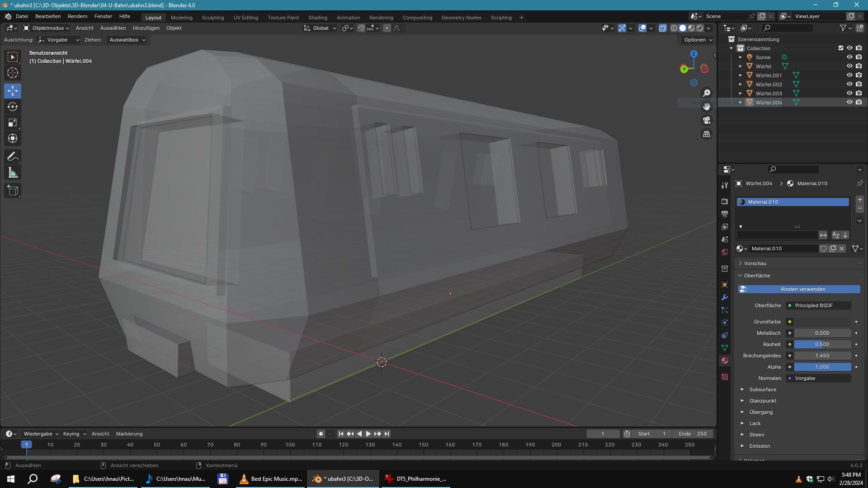Select the Measure tool
Screen dimensions: 868x488
pyautogui.click(x=13, y=173)
